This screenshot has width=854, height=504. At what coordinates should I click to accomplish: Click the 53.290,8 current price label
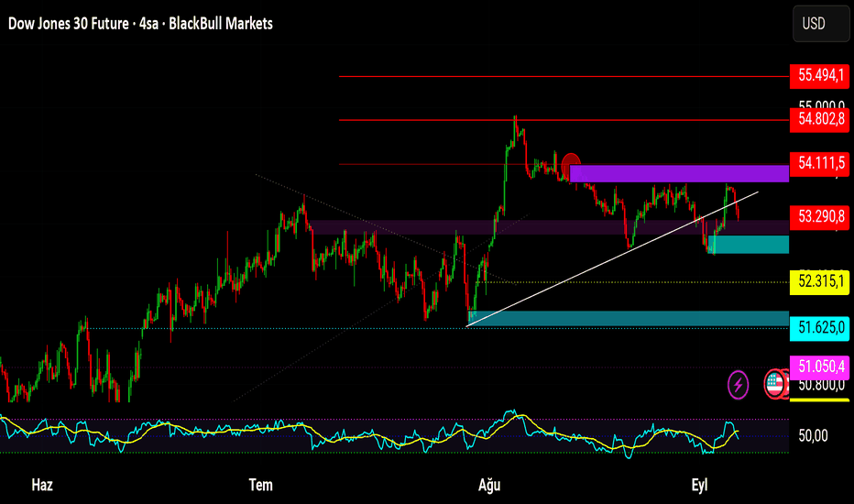820,217
